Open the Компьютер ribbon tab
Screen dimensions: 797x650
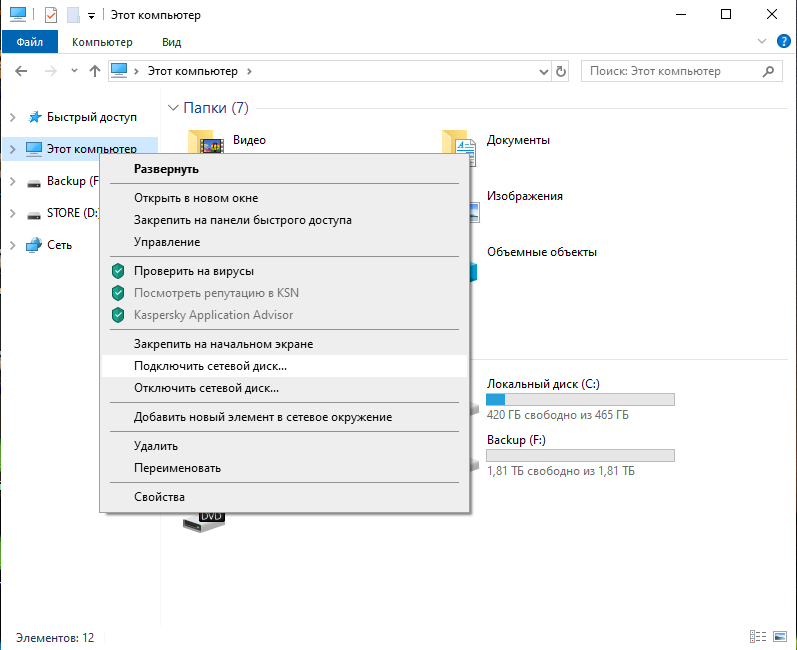[102, 42]
